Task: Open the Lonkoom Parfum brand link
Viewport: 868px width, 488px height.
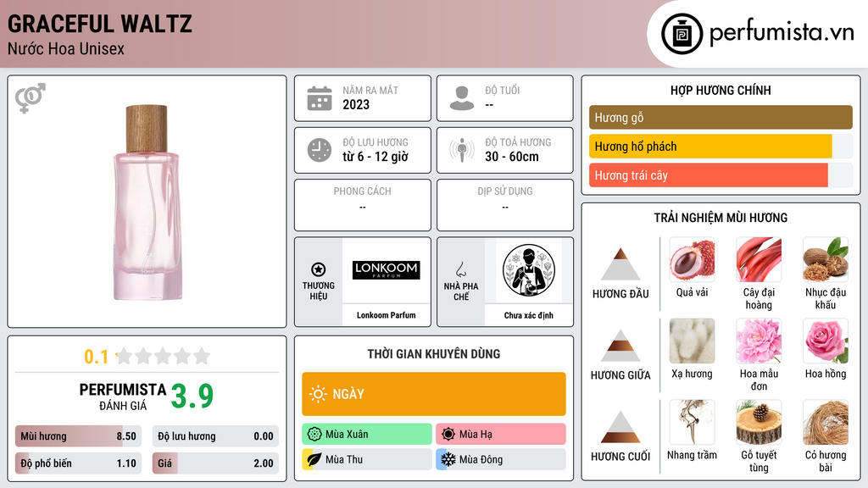Action: [x=387, y=315]
